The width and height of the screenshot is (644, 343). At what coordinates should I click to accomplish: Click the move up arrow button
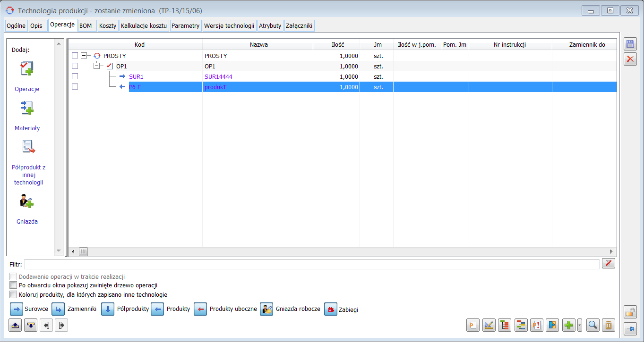tap(16, 325)
